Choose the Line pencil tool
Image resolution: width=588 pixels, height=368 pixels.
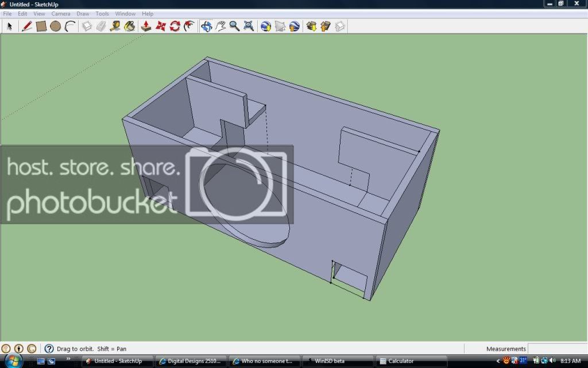click(x=26, y=26)
